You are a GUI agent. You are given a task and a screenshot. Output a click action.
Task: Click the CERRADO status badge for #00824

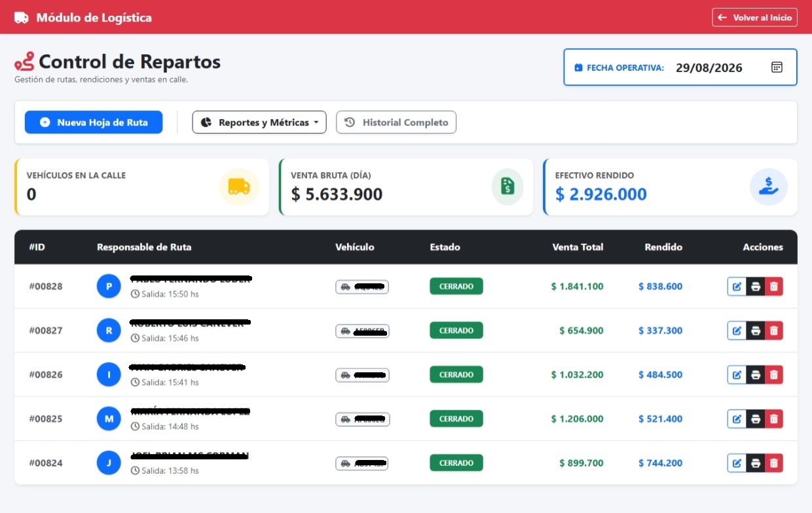tap(456, 463)
